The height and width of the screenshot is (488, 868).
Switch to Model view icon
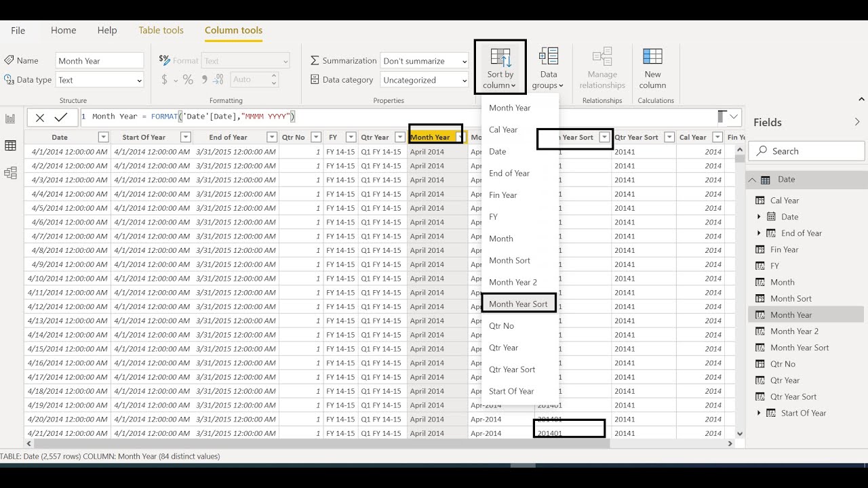[10, 174]
